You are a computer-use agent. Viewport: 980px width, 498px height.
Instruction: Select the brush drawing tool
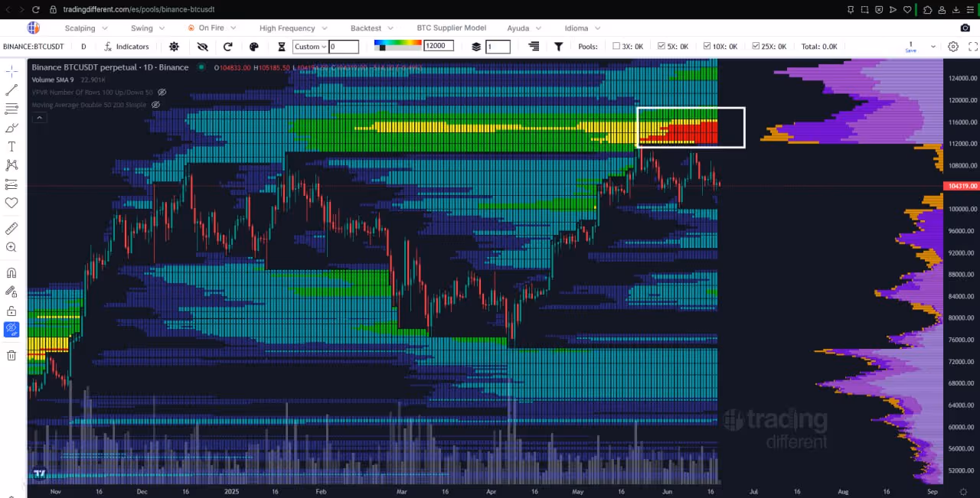coord(11,128)
